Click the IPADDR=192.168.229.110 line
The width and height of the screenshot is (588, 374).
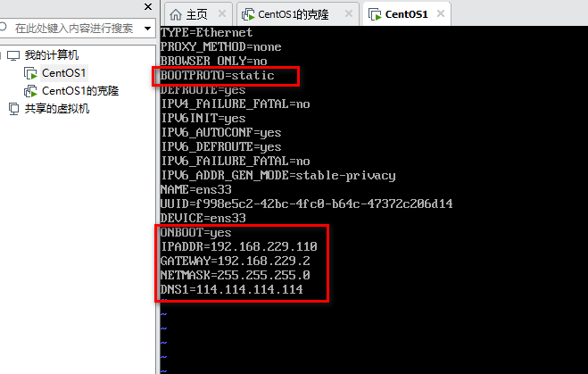point(238,246)
